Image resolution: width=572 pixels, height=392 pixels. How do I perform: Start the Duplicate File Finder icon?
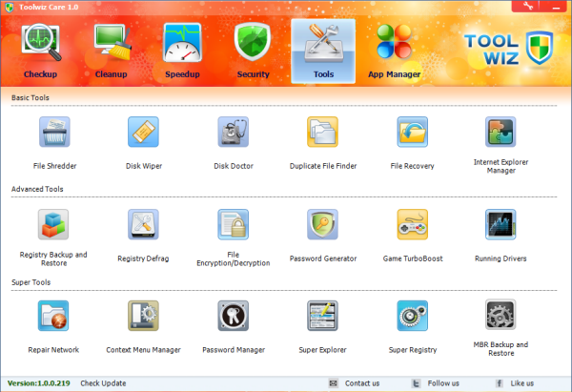coord(322,132)
